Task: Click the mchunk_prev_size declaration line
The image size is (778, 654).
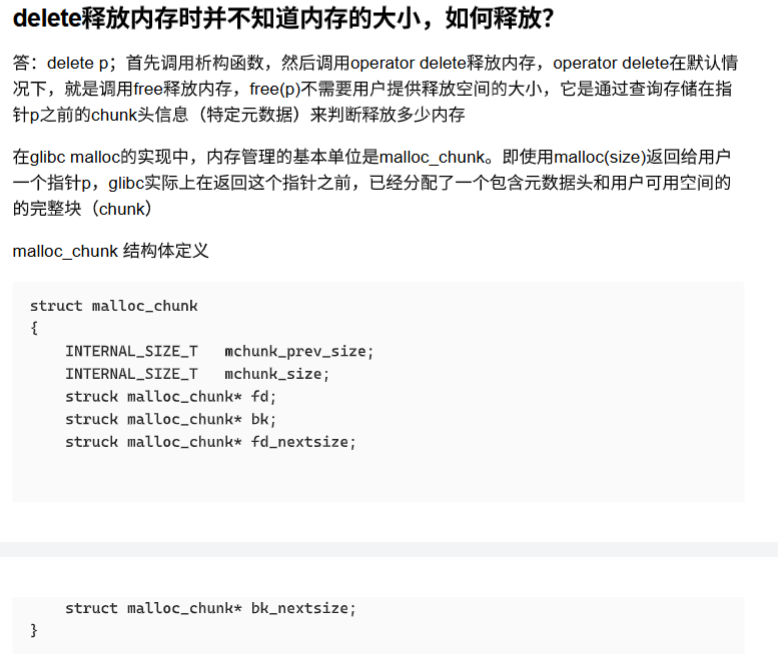Action: tap(219, 351)
